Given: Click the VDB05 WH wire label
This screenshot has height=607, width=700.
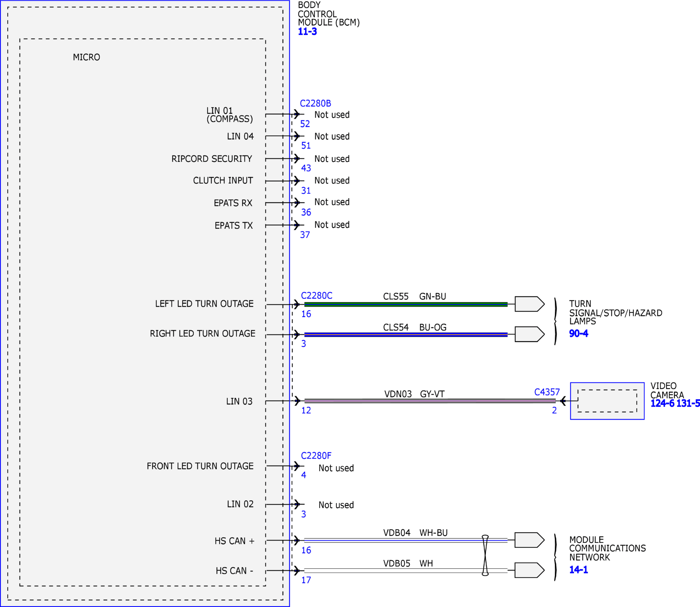Looking at the screenshot, I should [x=408, y=564].
